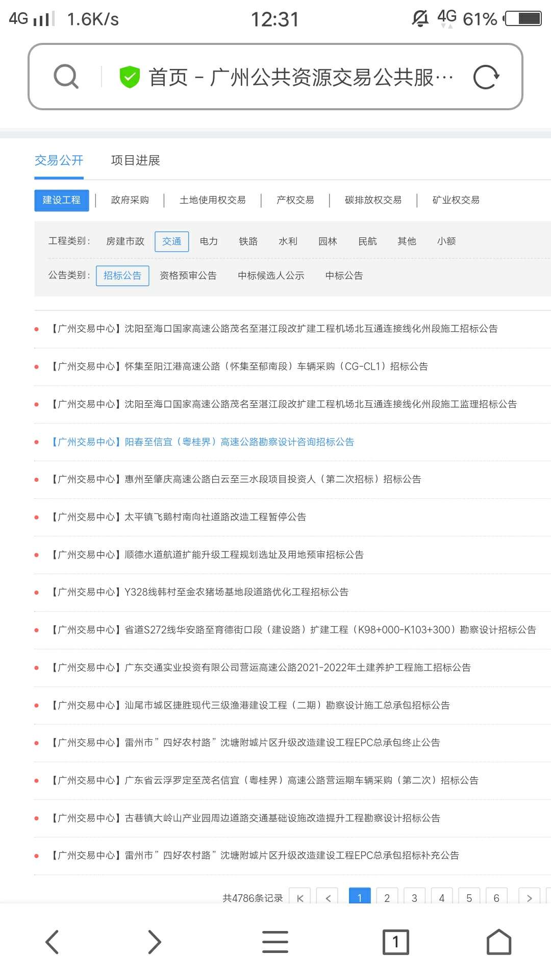Select page 3 in pagination
Screen dimensions: 551x980
414,897
